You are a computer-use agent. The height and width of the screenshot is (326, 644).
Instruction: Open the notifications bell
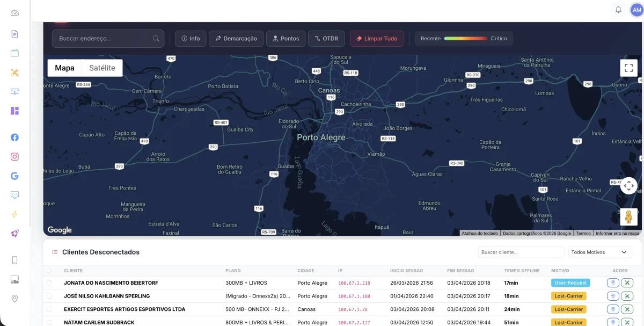point(618,10)
